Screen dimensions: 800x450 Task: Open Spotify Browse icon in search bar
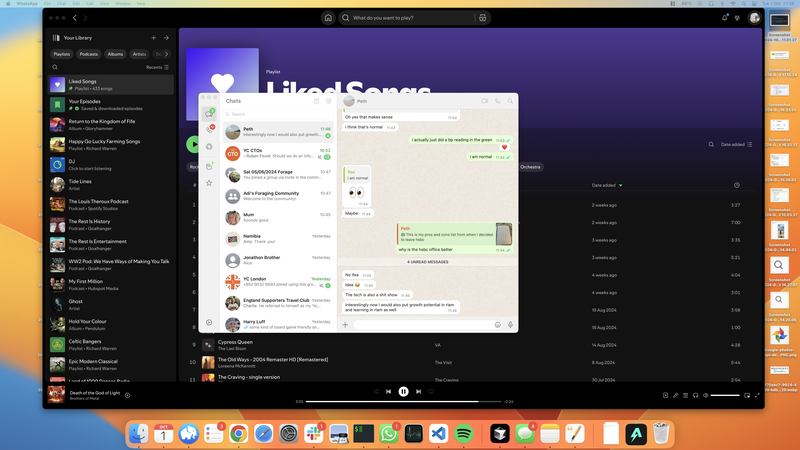(x=483, y=18)
